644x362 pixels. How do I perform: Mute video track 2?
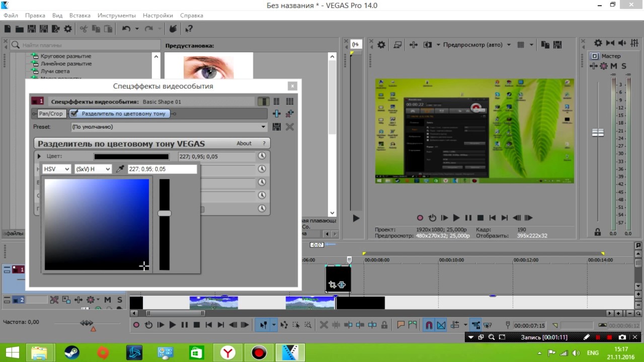point(108,300)
